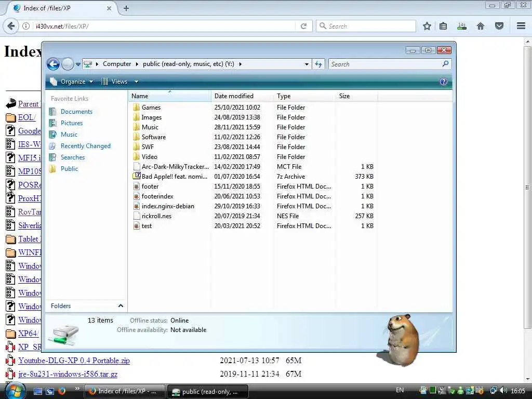The width and height of the screenshot is (532, 399).
Task: Select the Music folder icon in file list
Action: tap(137, 127)
